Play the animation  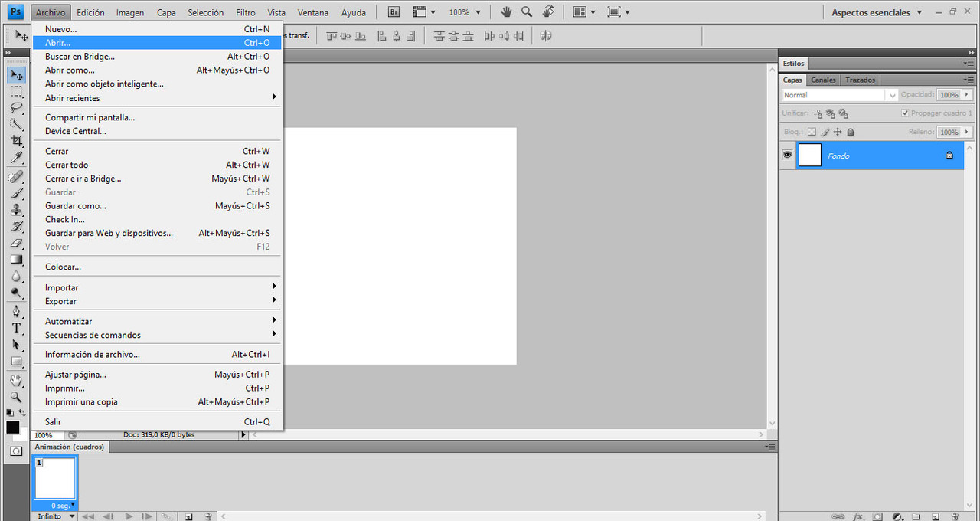[129, 516]
